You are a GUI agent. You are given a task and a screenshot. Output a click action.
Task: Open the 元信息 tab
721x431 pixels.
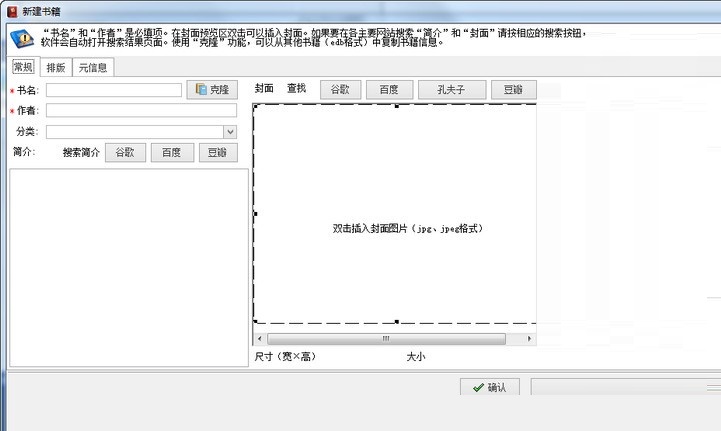[94, 68]
